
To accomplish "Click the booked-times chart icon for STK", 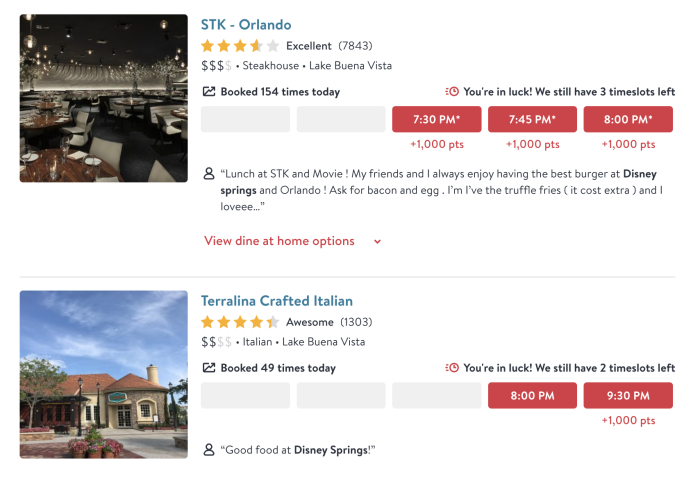I will 209,92.
